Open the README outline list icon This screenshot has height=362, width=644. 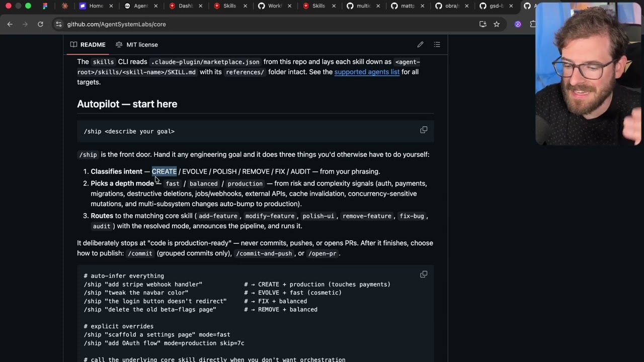(x=437, y=45)
